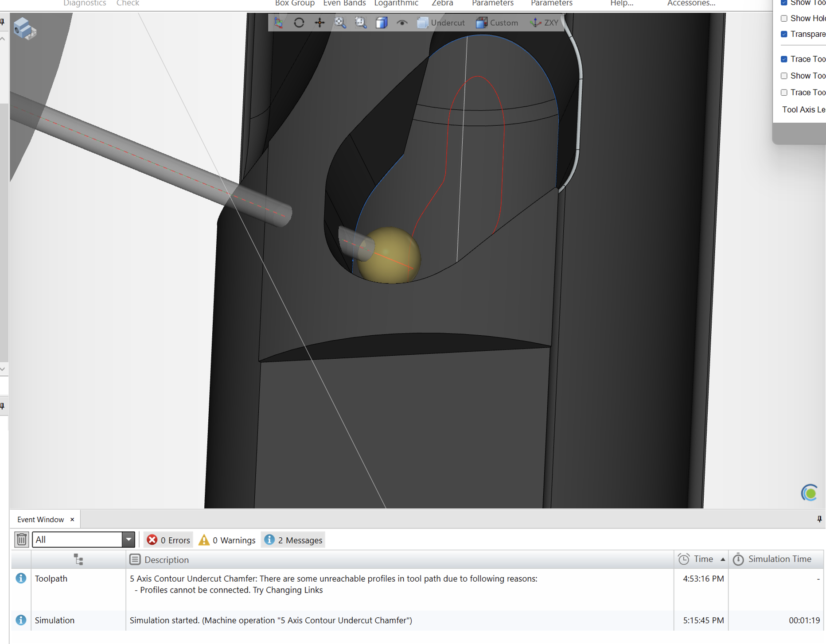Open the Diagnostics menu item
The image size is (826, 644).
coord(85,4)
